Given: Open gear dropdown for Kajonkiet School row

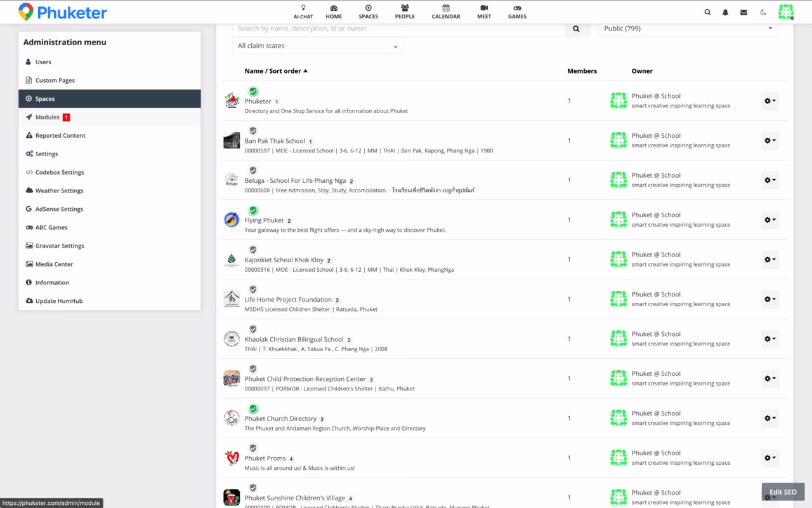Looking at the screenshot, I should pos(770,260).
